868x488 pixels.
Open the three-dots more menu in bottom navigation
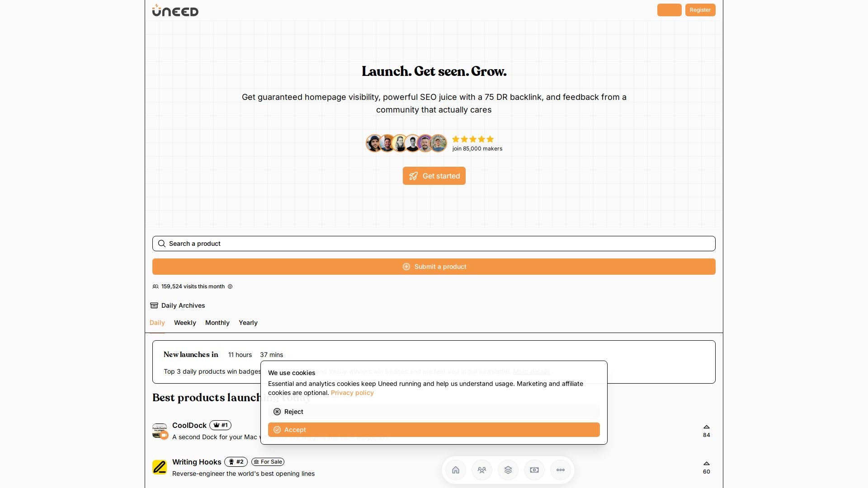(x=561, y=470)
